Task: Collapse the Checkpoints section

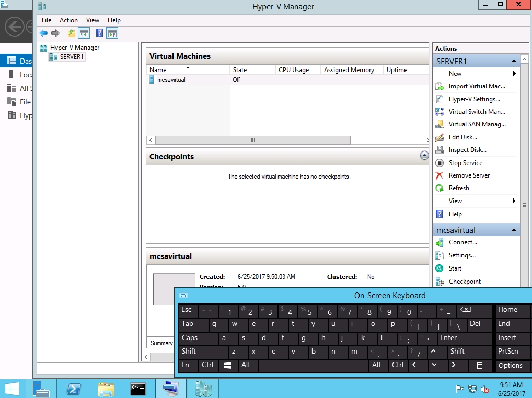Action: tap(424, 156)
